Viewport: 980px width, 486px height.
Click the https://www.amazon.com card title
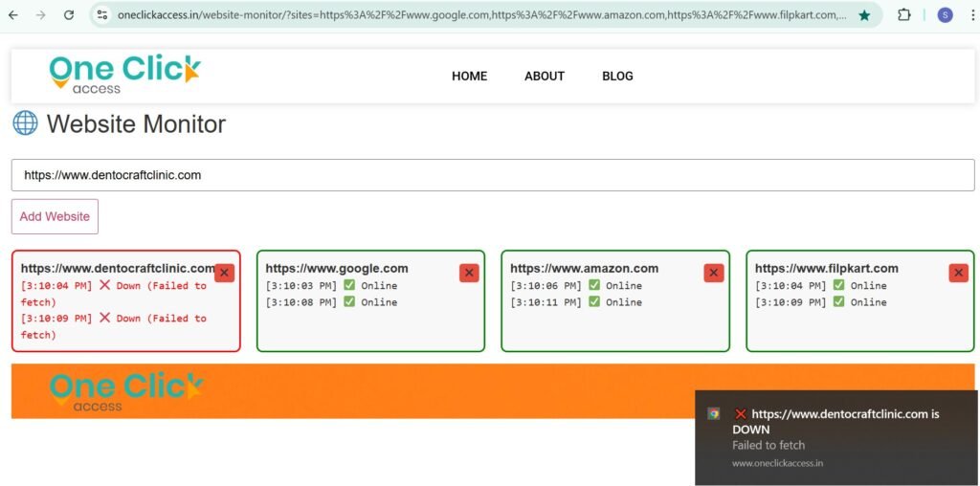pyautogui.click(x=585, y=269)
